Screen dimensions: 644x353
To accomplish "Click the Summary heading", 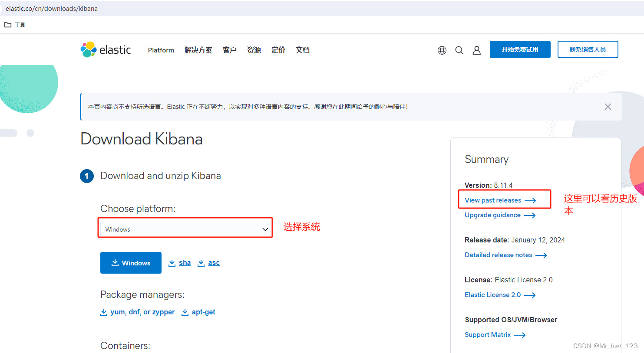I will pos(486,160).
